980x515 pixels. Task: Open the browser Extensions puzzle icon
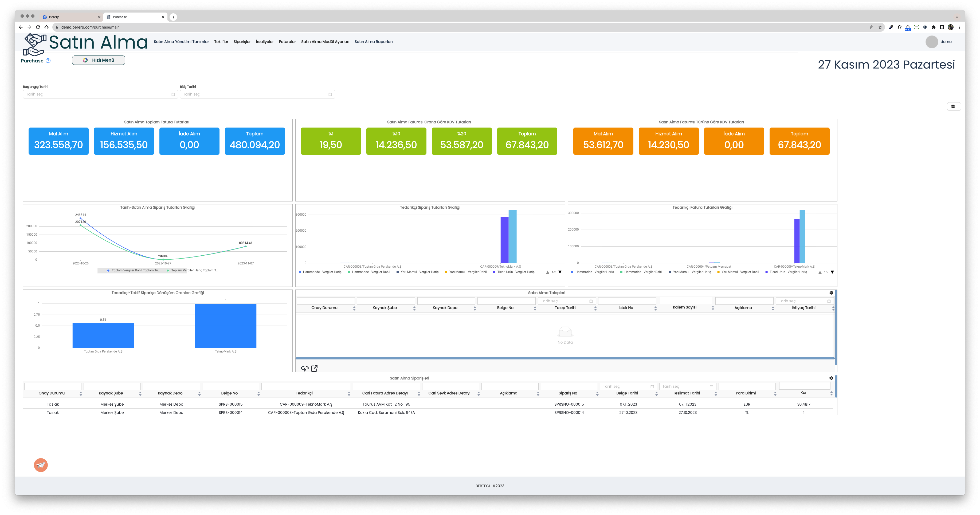933,27
